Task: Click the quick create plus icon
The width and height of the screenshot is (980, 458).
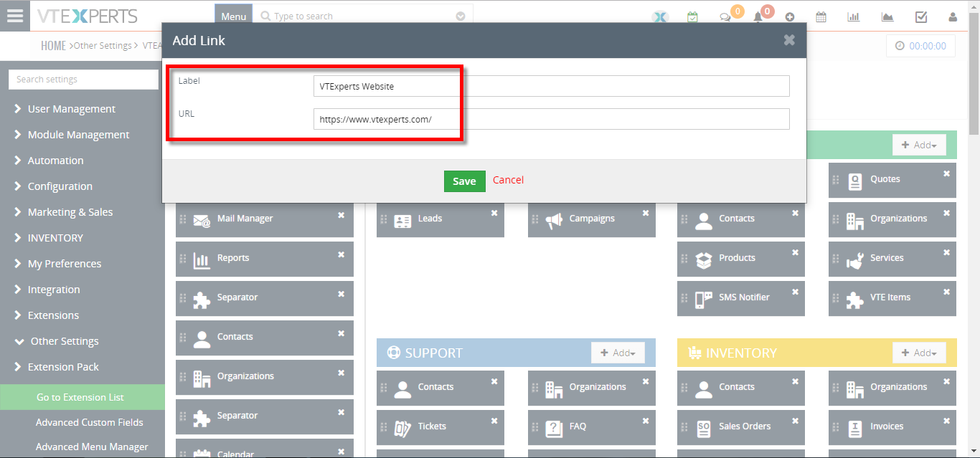Action: pos(790,17)
